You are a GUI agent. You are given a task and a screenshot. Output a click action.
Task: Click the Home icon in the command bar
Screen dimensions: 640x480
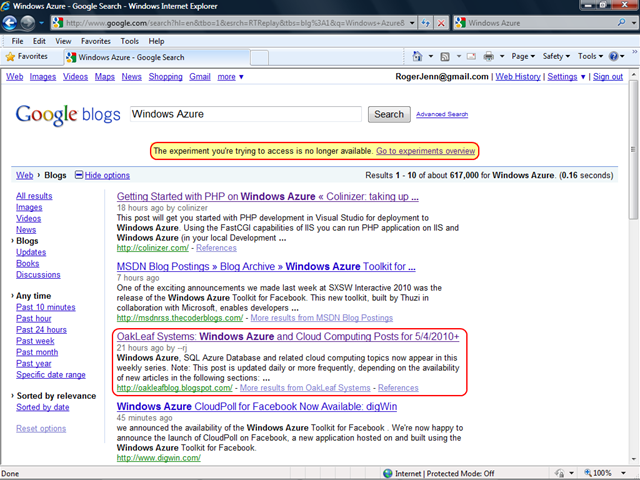click(417, 56)
